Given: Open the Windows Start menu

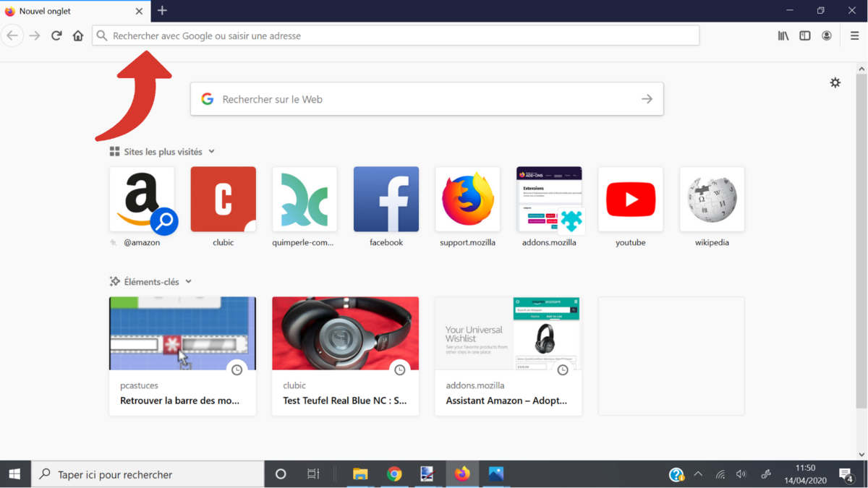Looking at the screenshot, I should (x=14, y=474).
